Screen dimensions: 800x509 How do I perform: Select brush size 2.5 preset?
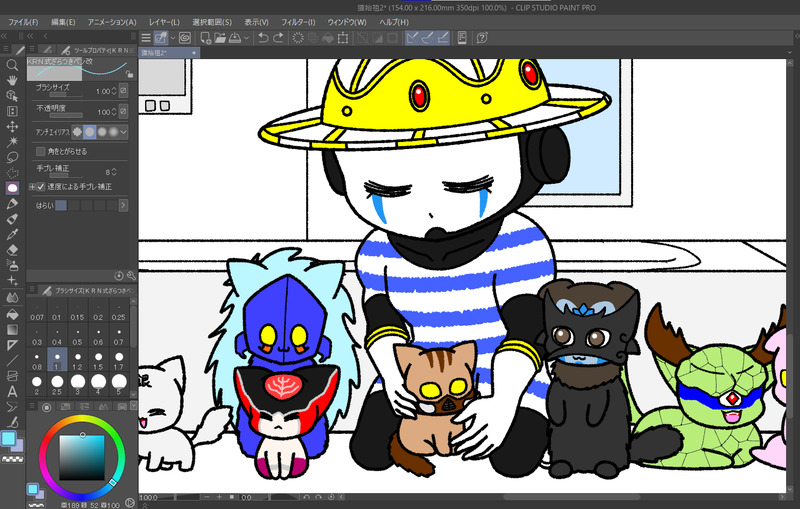[57, 386]
